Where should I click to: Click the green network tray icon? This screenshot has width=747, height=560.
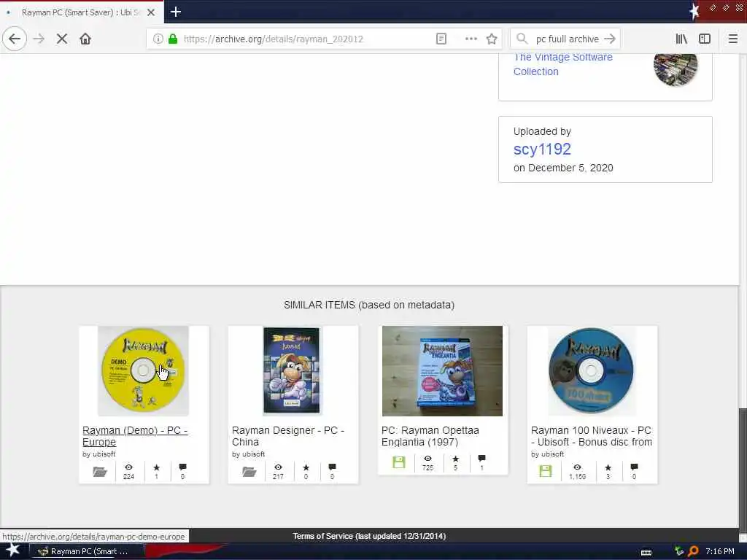(679, 551)
